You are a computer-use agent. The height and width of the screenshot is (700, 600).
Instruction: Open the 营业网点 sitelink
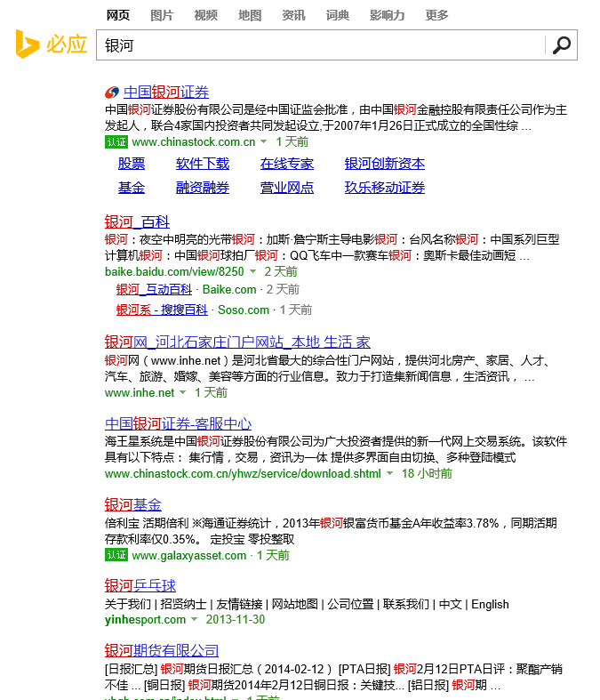[x=287, y=188]
